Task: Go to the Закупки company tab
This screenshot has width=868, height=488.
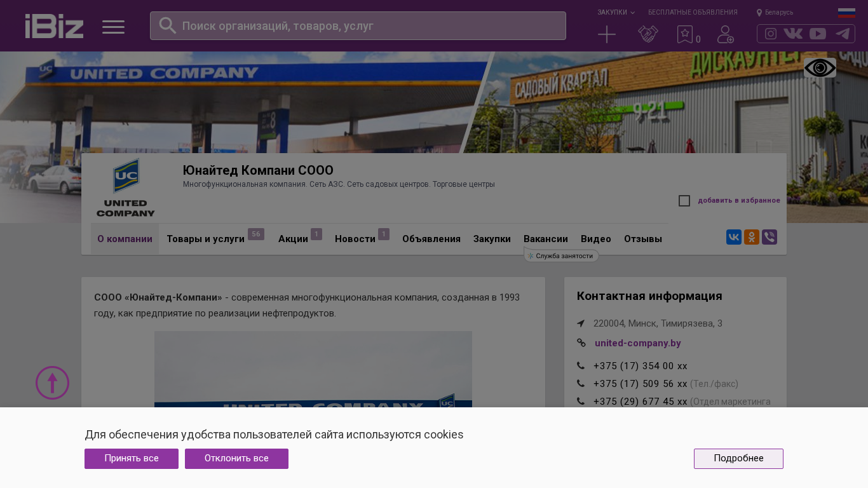Action: click(x=492, y=239)
